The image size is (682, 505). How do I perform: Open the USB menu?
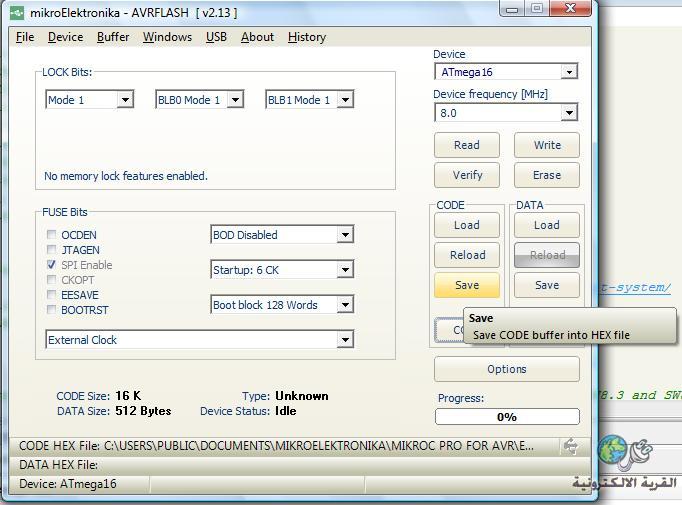click(216, 37)
